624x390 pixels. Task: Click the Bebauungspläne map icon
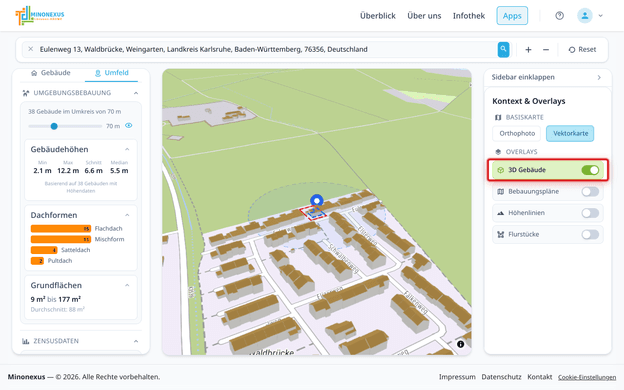click(x=501, y=191)
